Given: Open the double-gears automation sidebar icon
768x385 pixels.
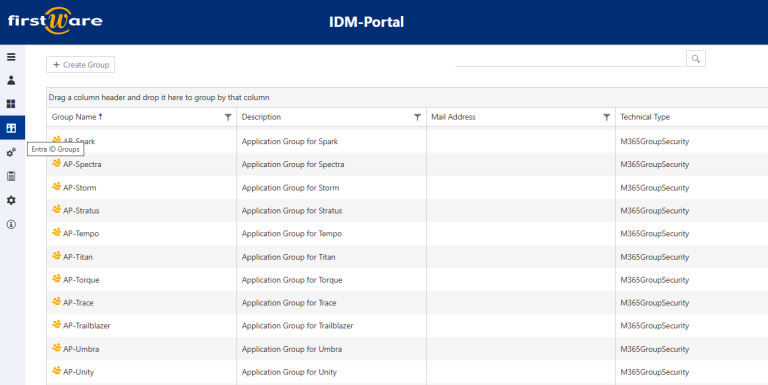Looking at the screenshot, I should [x=11, y=152].
